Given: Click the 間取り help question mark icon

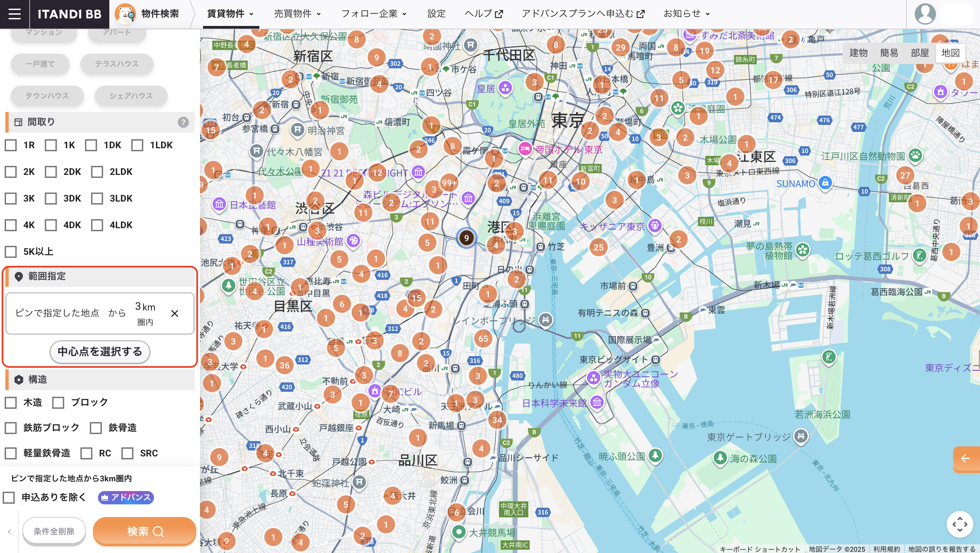Looking at the screenshot, I should pos(183,122).
